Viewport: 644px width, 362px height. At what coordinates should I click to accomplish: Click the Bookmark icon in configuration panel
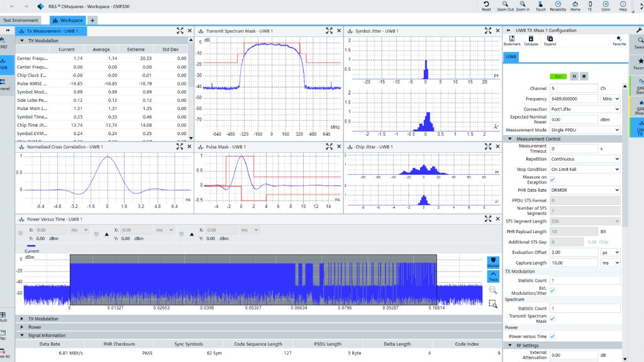(x=512, y=40)
